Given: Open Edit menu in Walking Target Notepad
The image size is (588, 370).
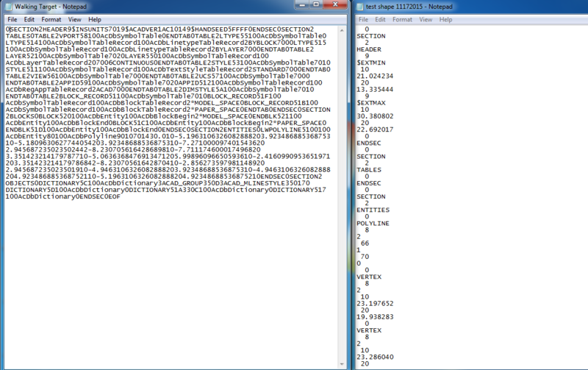Looking at the screenshot, I should coord(29,20).
